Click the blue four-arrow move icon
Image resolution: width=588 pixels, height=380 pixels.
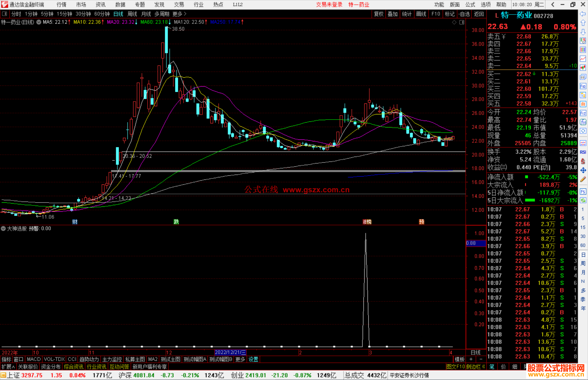pos(583,170)
